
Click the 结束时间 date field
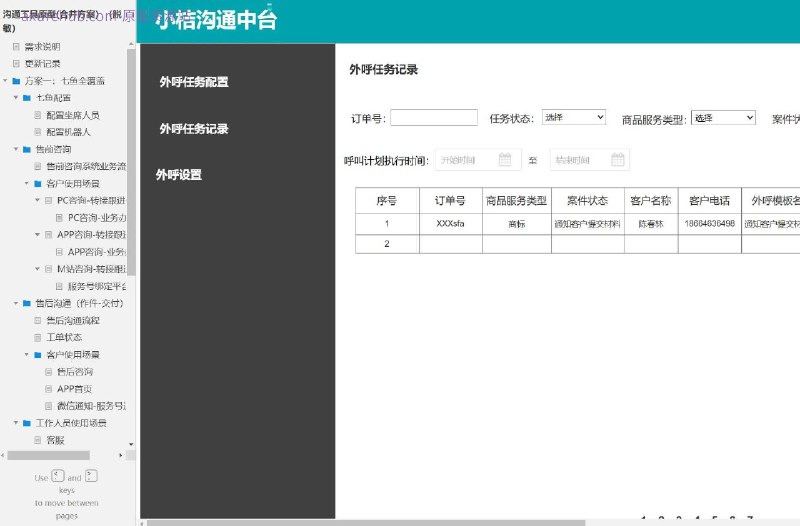[590, 160]
